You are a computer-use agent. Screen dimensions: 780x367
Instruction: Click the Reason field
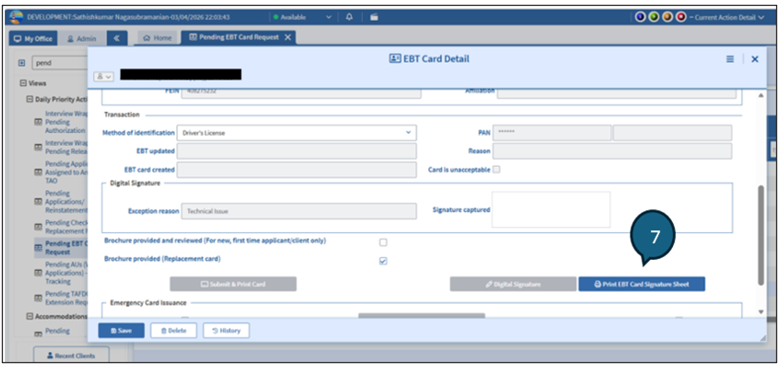tap(612, 151)
